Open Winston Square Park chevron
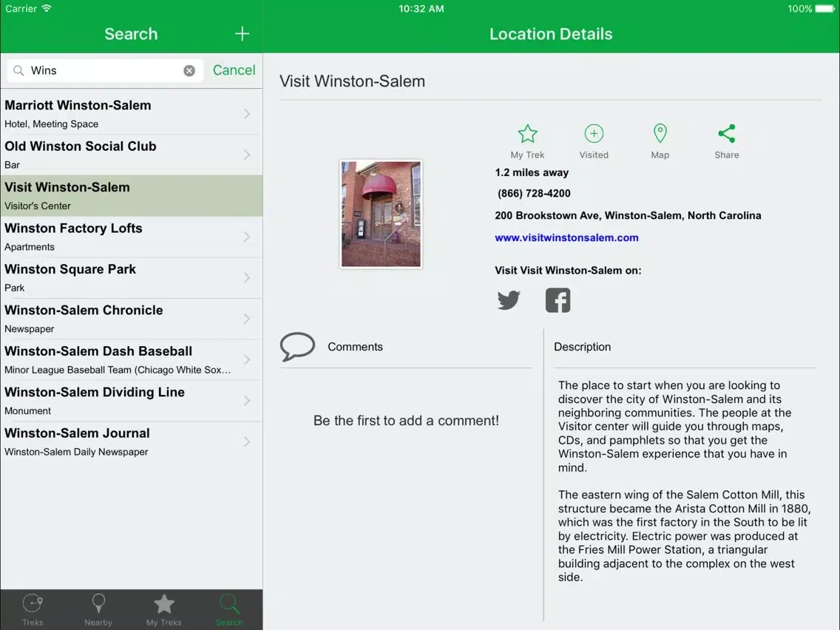840x630 pixels. pyautogui.click(x=247, y=277)
